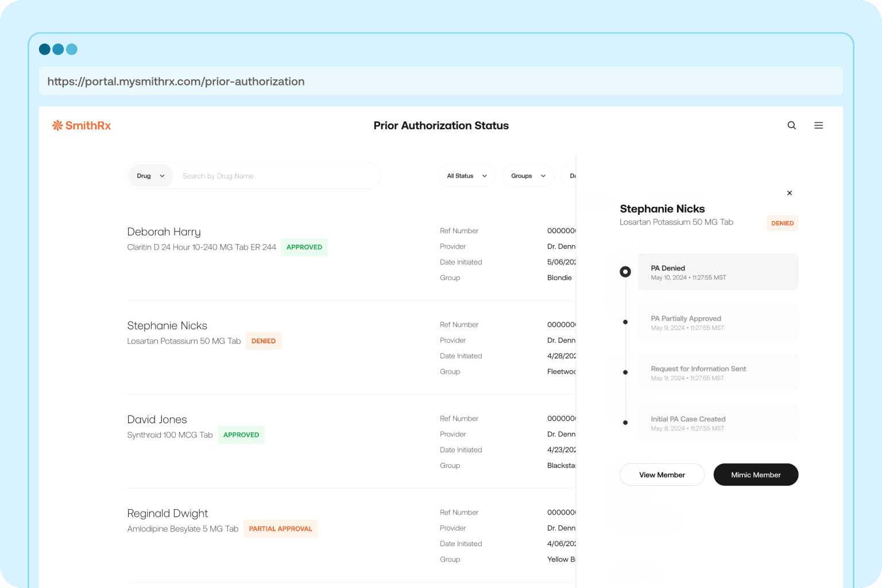Open the Groups filter dropdown
This screenshot has width=882, height=588.
pyautogui.click(x=528, y=176)
